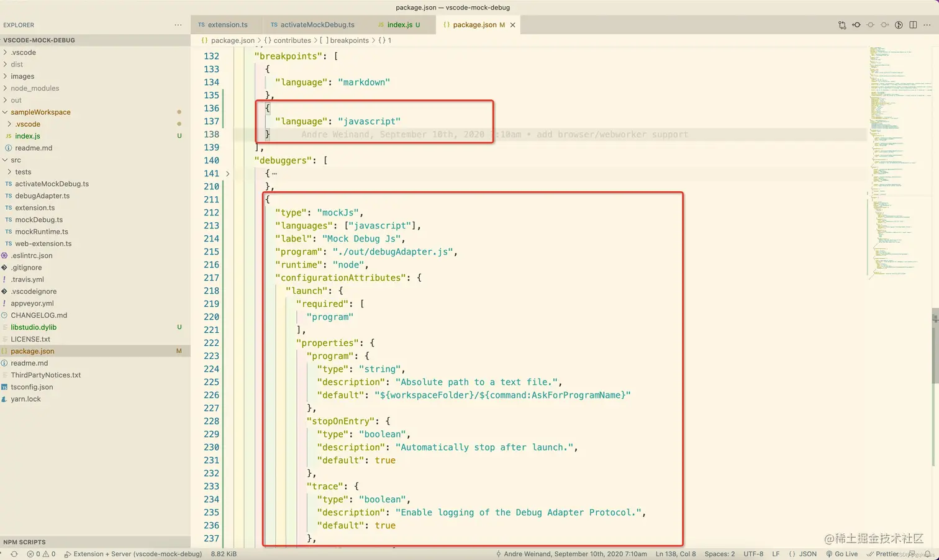Open mockDebug.ts file
Image resolution: width=939 pixels, height=560 pixels.
tap(95, 220)
